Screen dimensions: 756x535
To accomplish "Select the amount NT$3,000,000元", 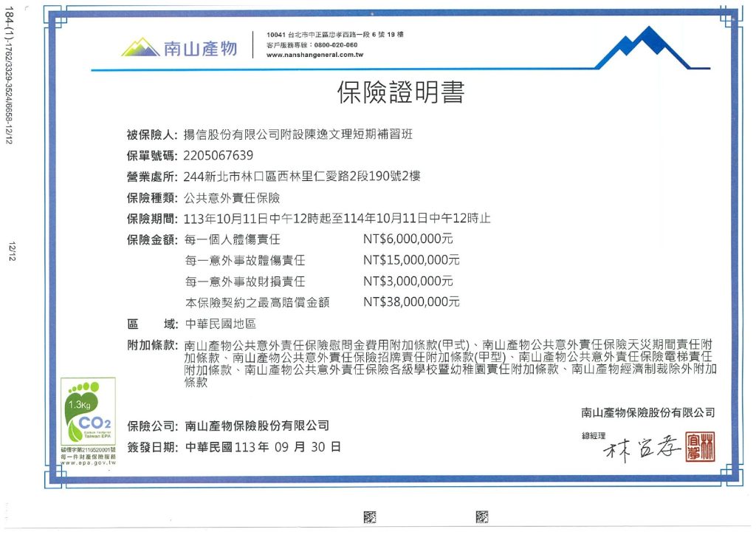I will coord(408,281).
